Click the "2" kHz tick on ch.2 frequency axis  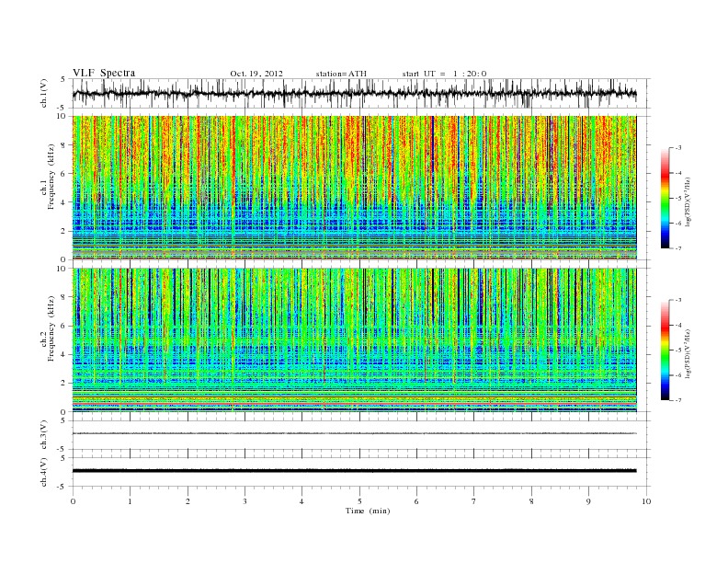click(63, 384)
